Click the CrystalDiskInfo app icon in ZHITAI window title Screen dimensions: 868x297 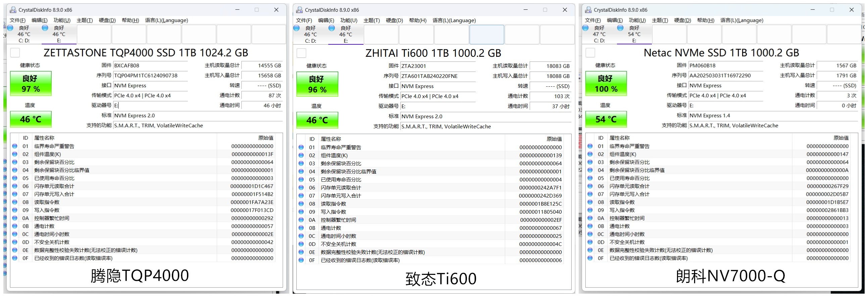point(299,10)
